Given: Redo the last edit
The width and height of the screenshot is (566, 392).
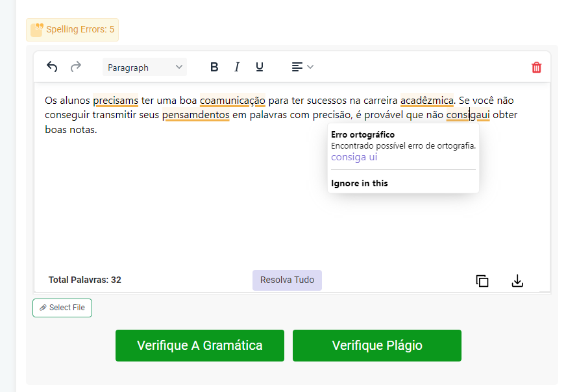Looking at the screenshot, I should click(76, 67).
